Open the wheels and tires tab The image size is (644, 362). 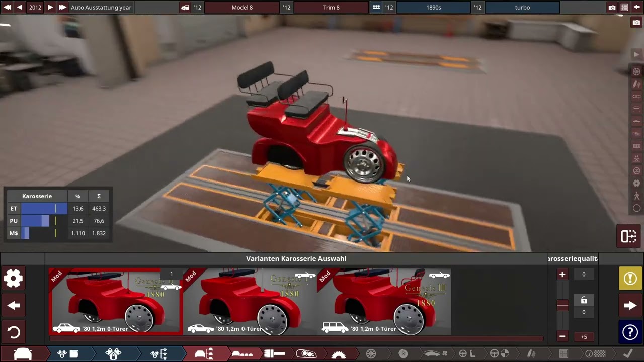(x=371, y=354)
